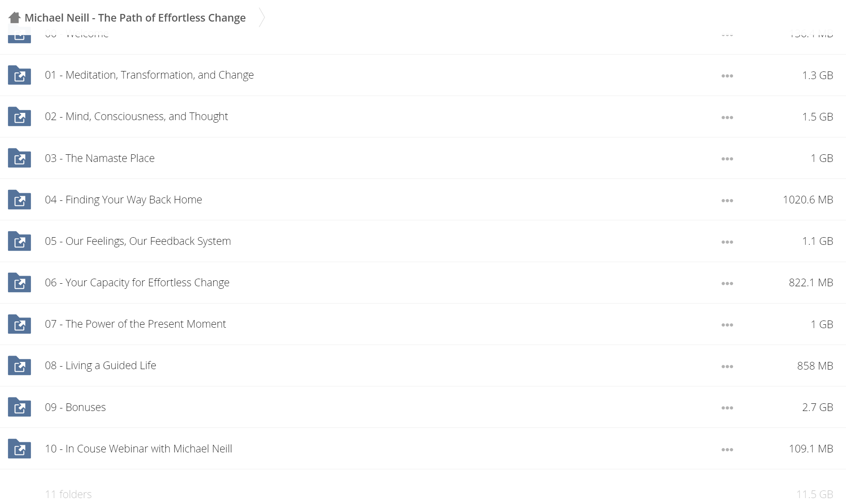Open 06 Your Capacity for Effortless Change
Image resolution: width=846 pixels, height=504 pixels.
click(137, 282)
